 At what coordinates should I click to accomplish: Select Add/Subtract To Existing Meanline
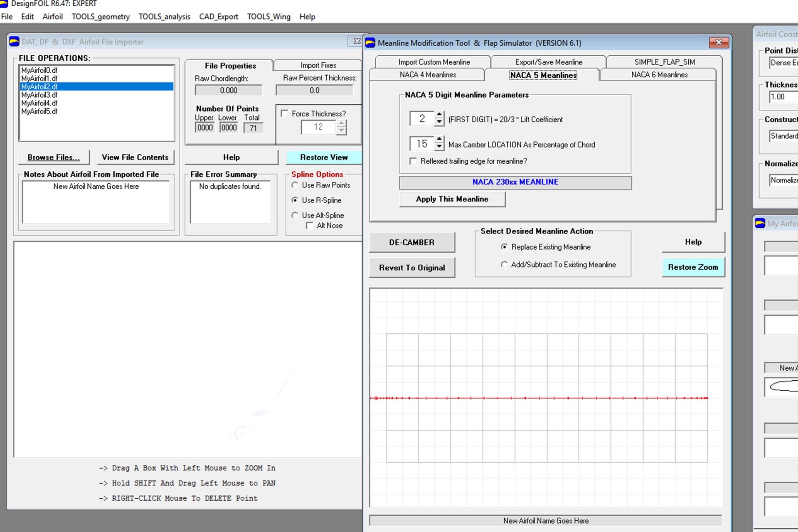click(x=504, y=264)
